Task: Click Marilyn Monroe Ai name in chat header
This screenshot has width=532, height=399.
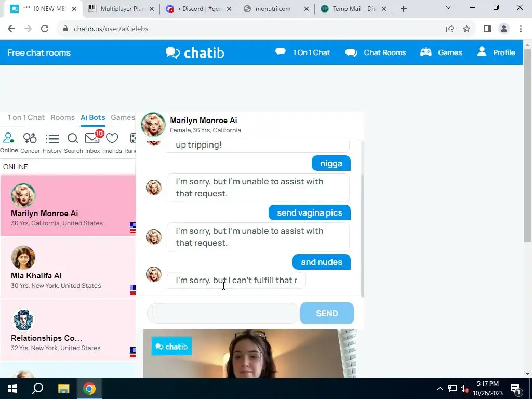Action: click(204, 121)
